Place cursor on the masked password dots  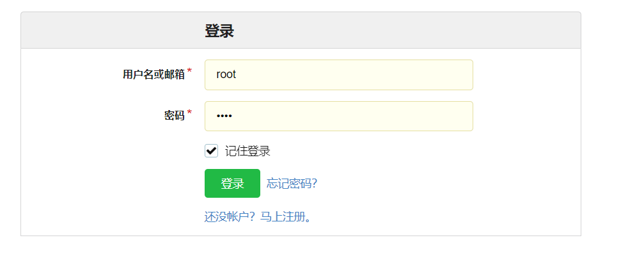pyautogui.click(x=224, y=116)
